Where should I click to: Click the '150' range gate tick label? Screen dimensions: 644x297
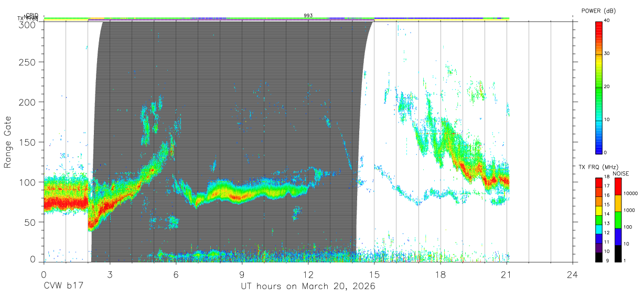pyautogui.click(x=27, y=142)
